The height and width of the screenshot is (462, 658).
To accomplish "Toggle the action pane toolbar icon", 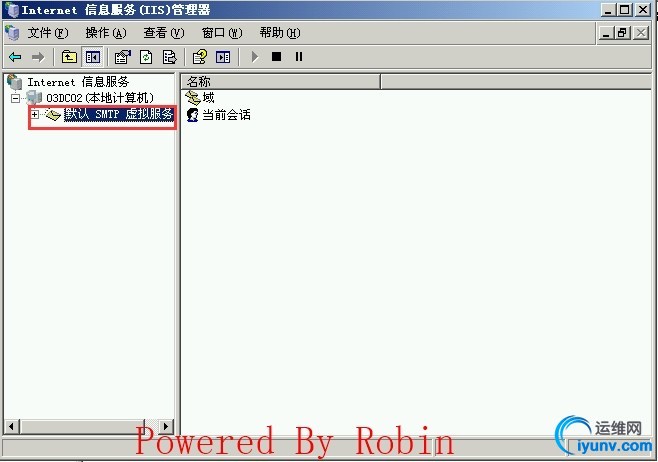I will pos(223,57).
